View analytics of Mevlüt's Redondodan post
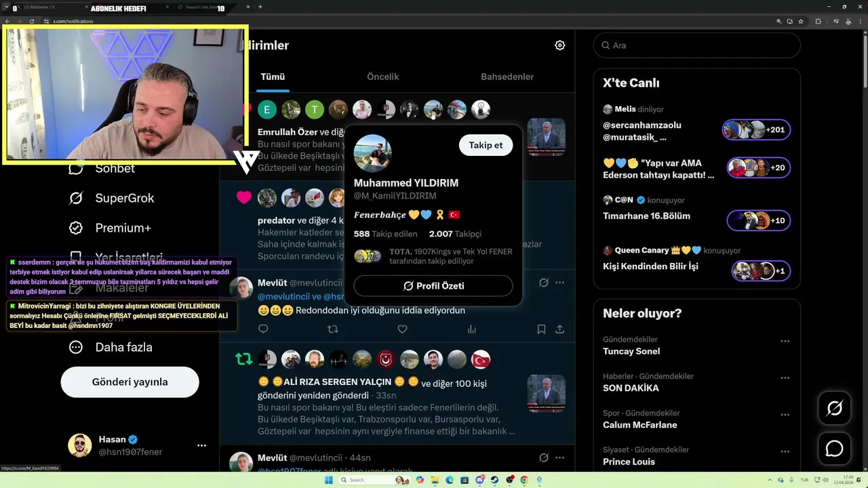 click(x=471, y=329)
